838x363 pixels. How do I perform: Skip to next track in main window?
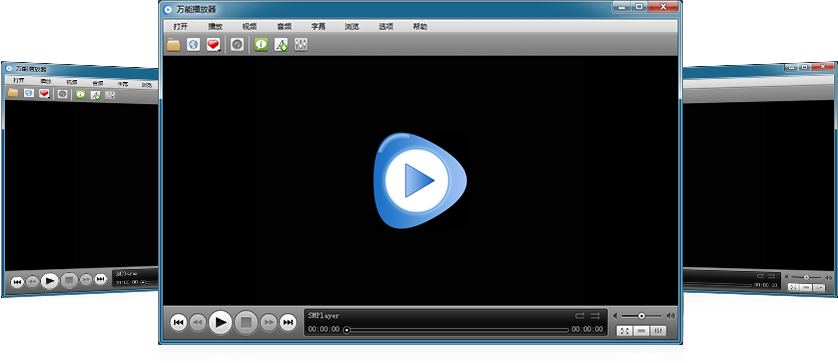pos(288,322)
